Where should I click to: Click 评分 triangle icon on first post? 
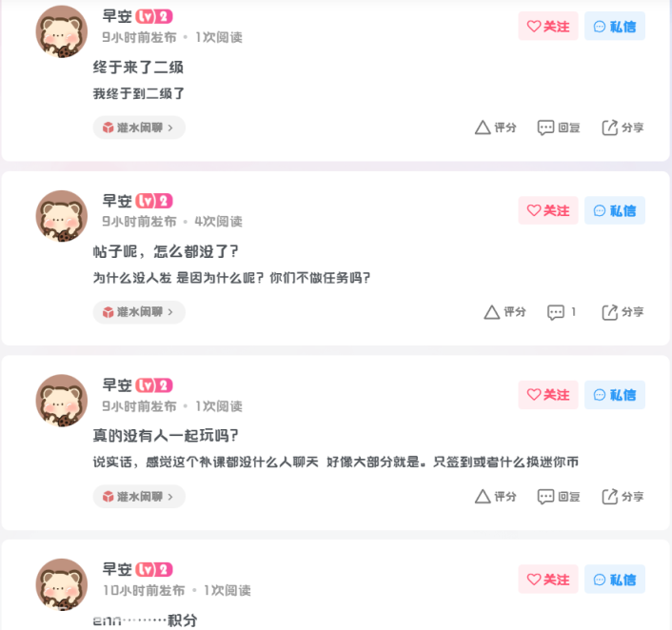pyautogui.click(x=483, y=128)
